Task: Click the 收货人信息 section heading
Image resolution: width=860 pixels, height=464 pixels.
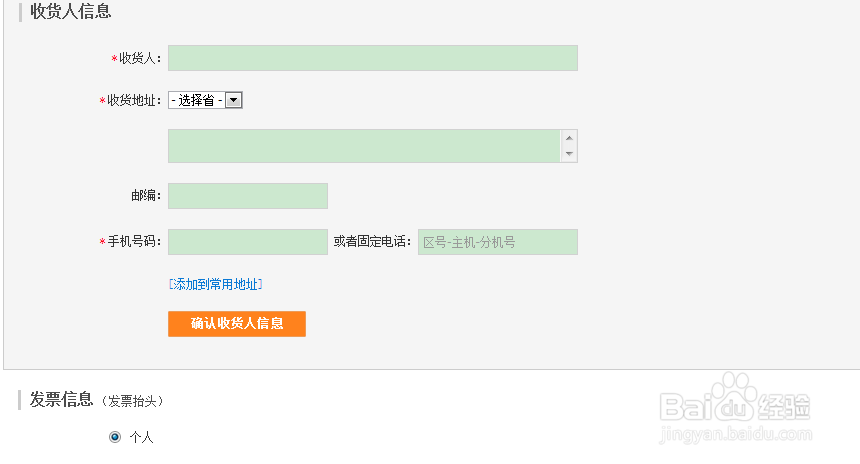Action: pyautogui.click(x=70, y=12)
